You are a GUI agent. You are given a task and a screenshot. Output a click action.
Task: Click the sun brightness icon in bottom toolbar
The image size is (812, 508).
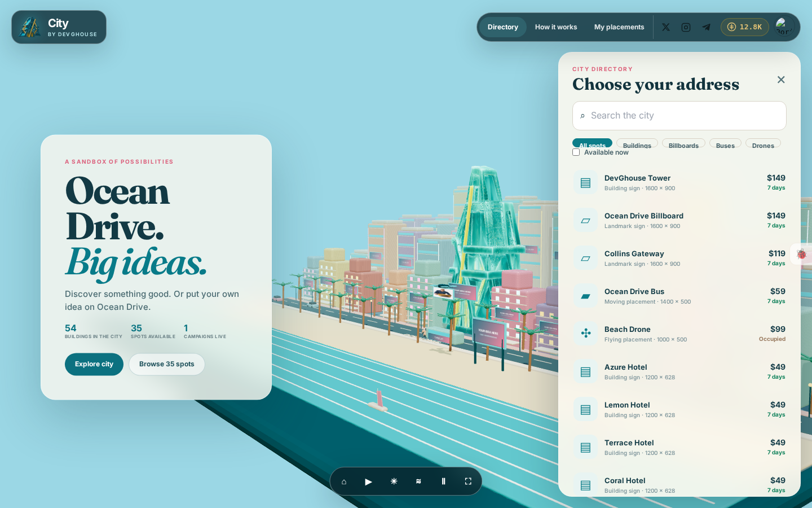[394, 481]
